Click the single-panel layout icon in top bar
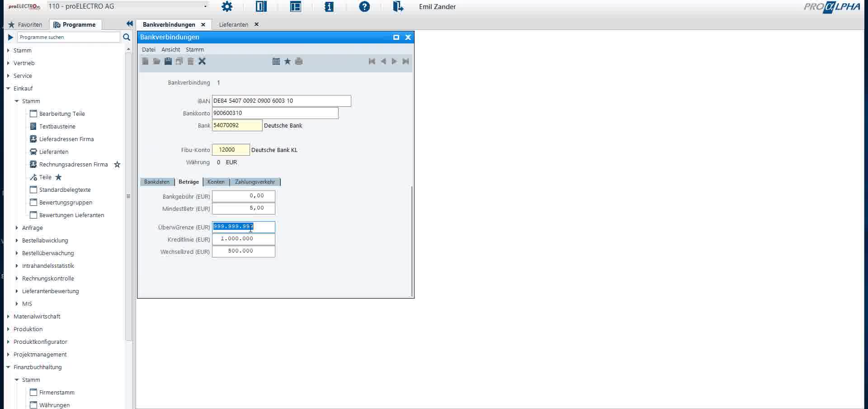The height and width of the screenshot is (409, 868). tap(261, 7)
